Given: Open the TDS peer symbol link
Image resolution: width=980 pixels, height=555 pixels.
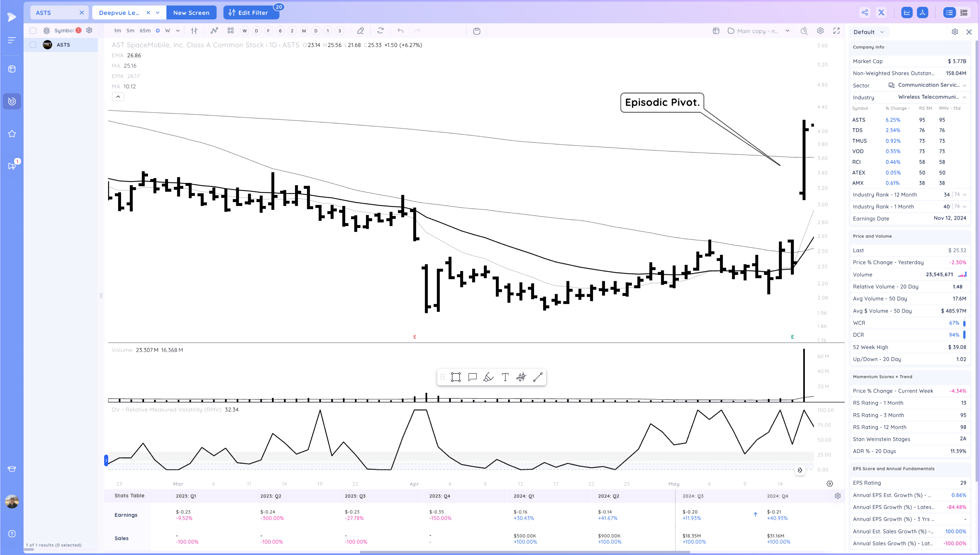Looking at the screenshot, I should tap(857, 130).
